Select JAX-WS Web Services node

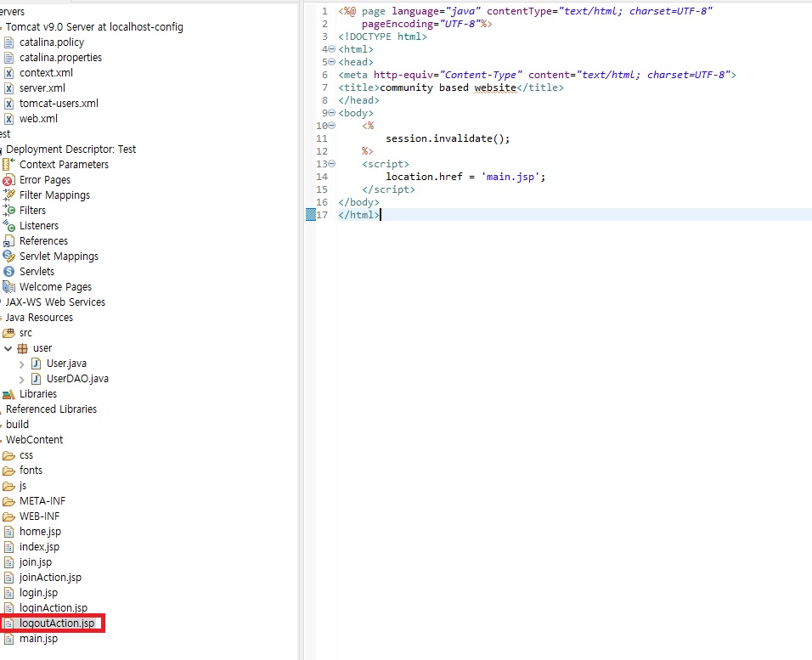(55, 302)
